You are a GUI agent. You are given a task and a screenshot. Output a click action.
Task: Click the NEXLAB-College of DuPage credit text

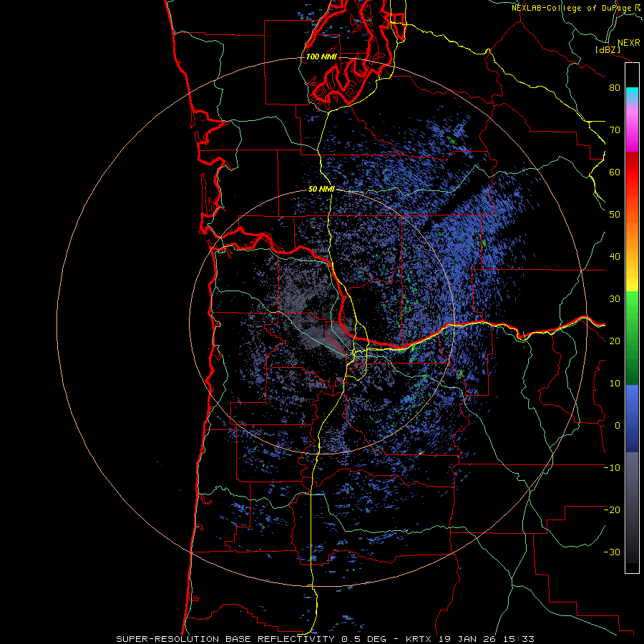(x=572, y=8)
